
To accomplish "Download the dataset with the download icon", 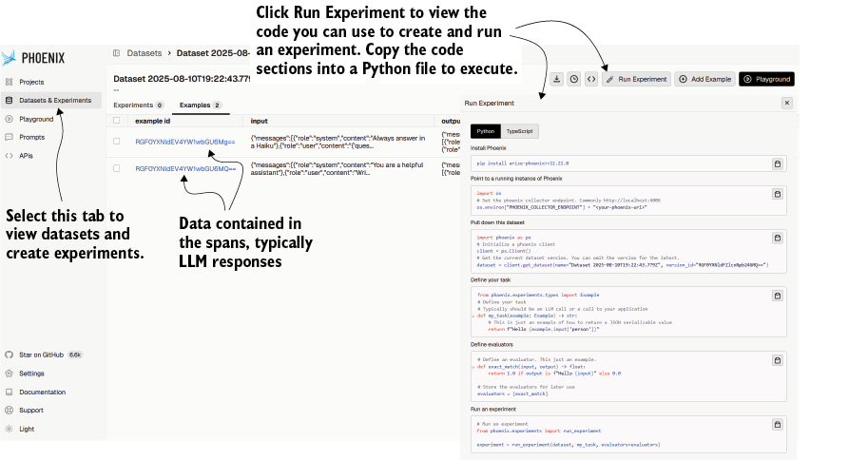I will coord(556,79).
